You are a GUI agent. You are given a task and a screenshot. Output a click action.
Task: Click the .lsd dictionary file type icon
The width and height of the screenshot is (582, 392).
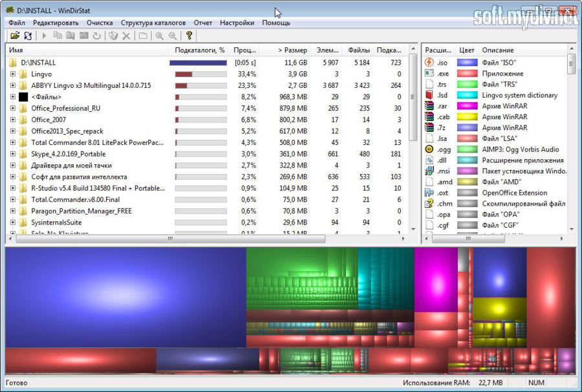(429, 95)
